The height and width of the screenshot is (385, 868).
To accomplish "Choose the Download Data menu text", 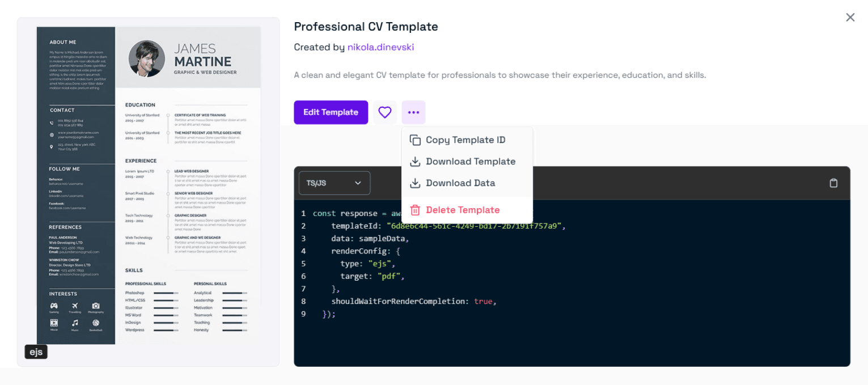I will coord(460,183).
